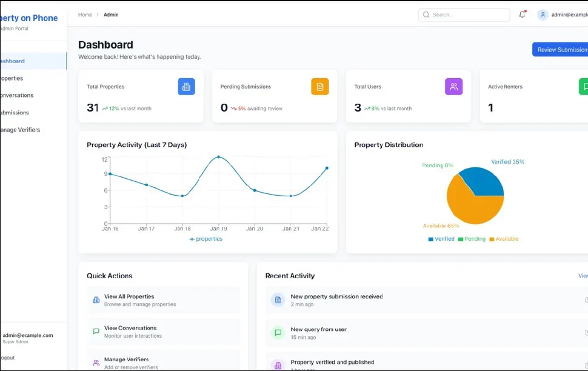588x371 pixels.
Task: Click the View Conversations chat icon
Action: coord(96,331)
